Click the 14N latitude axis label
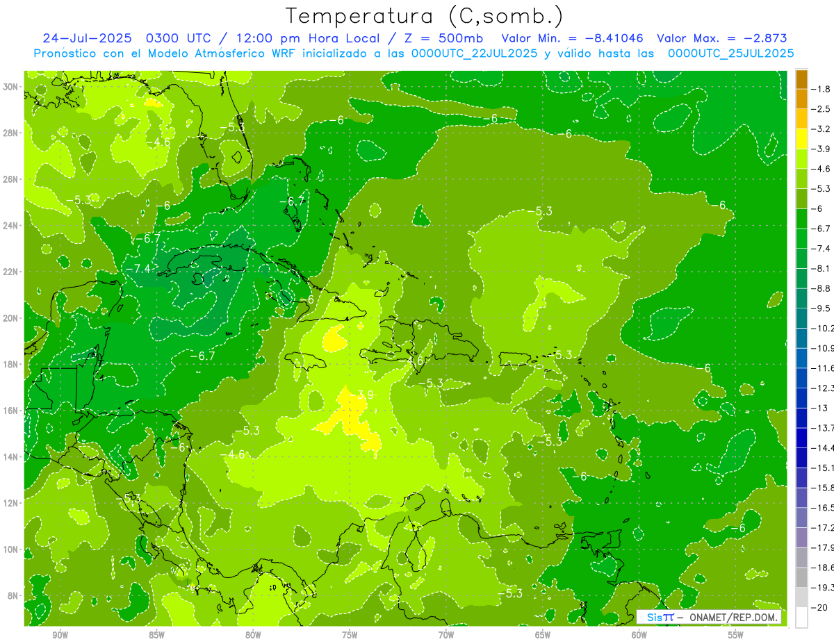Viewport: 834px width, 644px height. pos(11,457)
